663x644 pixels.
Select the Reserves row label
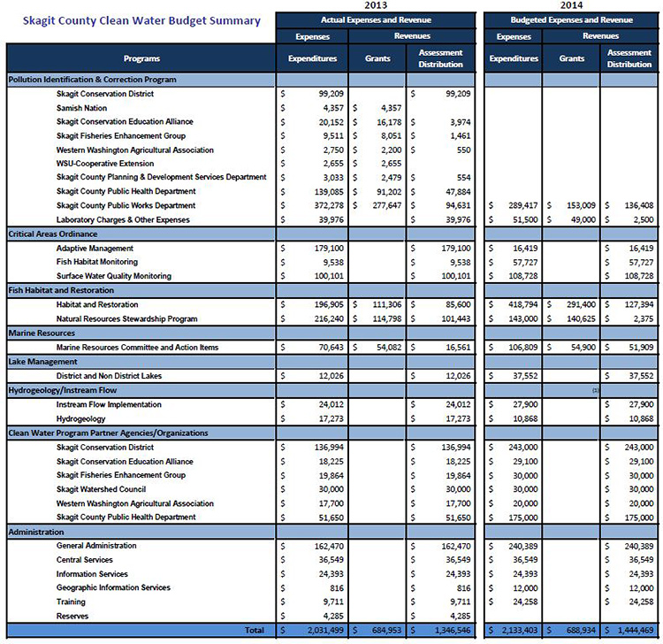72,617
